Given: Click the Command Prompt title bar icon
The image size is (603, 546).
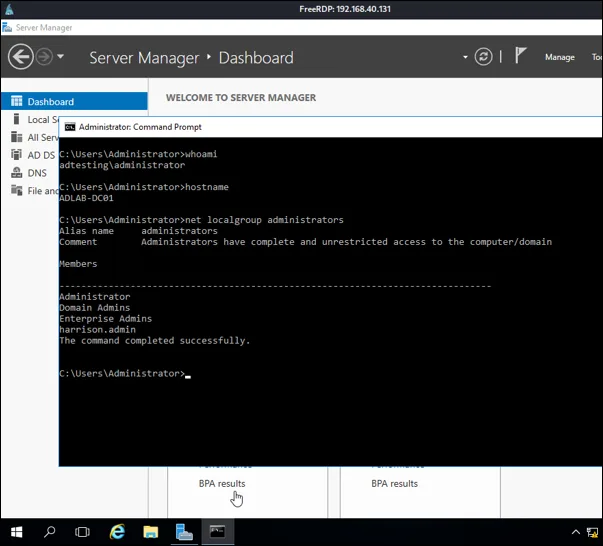Looking at the screenshot, I should [x=70, y=127].
